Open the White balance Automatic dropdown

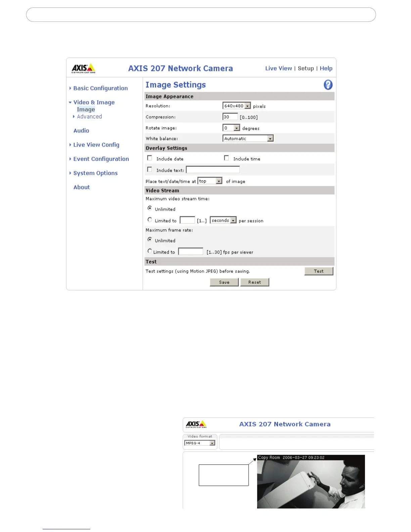coord(248,138)
